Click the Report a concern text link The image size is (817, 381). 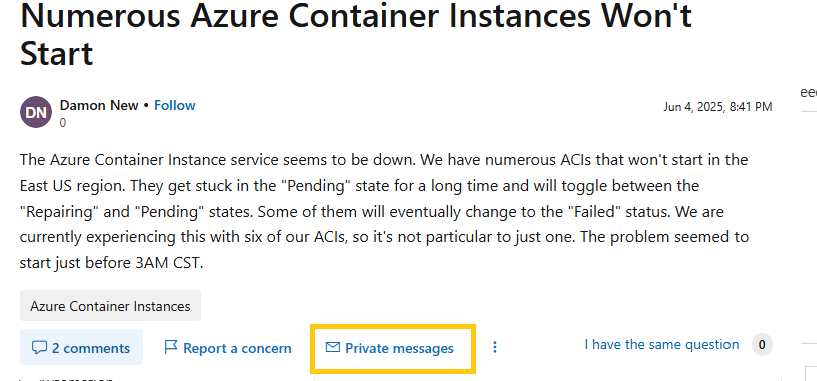click(237, 348)
